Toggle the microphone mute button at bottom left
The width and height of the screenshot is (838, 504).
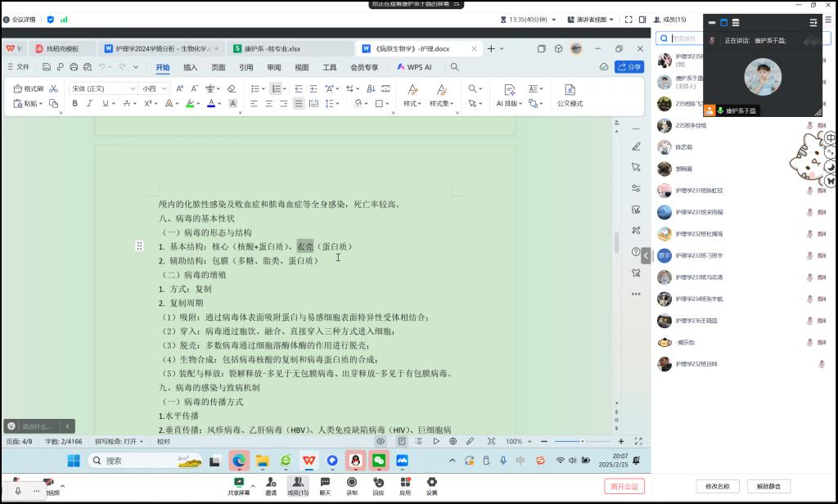click(19, 488)
